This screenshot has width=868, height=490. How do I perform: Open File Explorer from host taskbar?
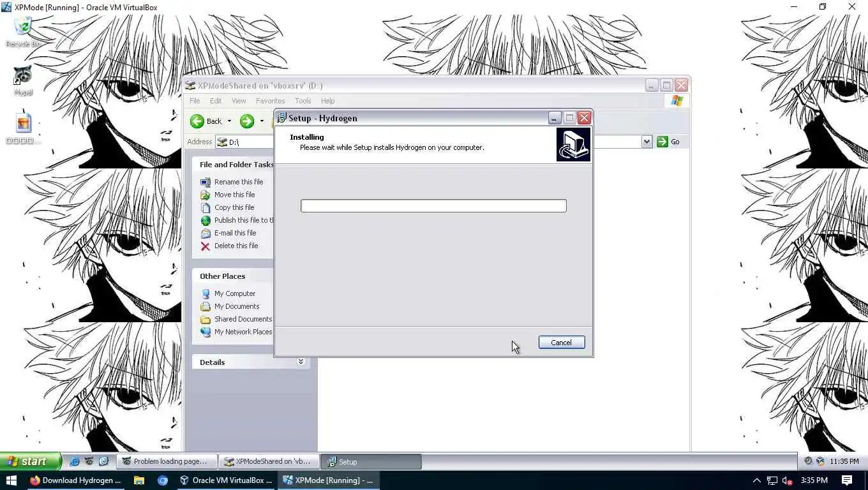click(x=139, y=480)
